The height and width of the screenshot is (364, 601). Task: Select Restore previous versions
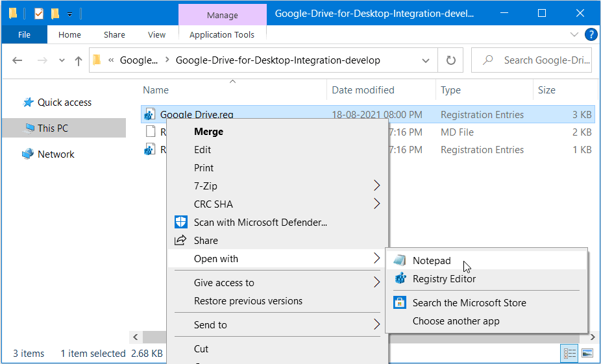click(x=278, y=301)
